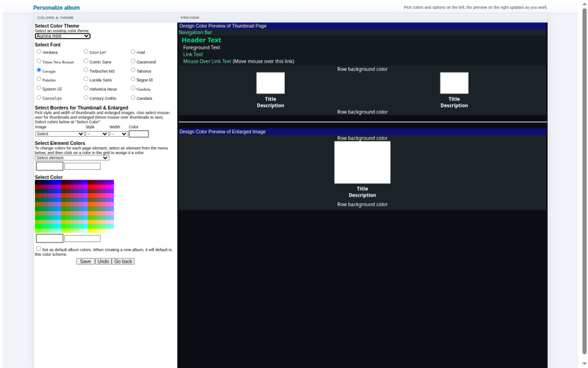Click the Design Color Preview of Enlarged Image bar
588x368 pixels.
362,132
